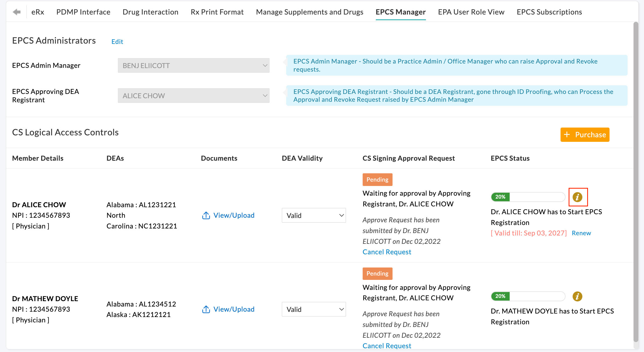Cancel Dr. Alice Chow's signing approval request
Screen dimensions: 644x352
pyautogui.click(x=387, y=252)
